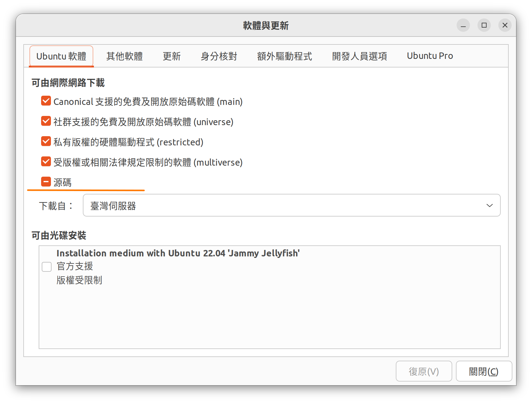Switch to the 其他軟體 tab

click(124, 56)
